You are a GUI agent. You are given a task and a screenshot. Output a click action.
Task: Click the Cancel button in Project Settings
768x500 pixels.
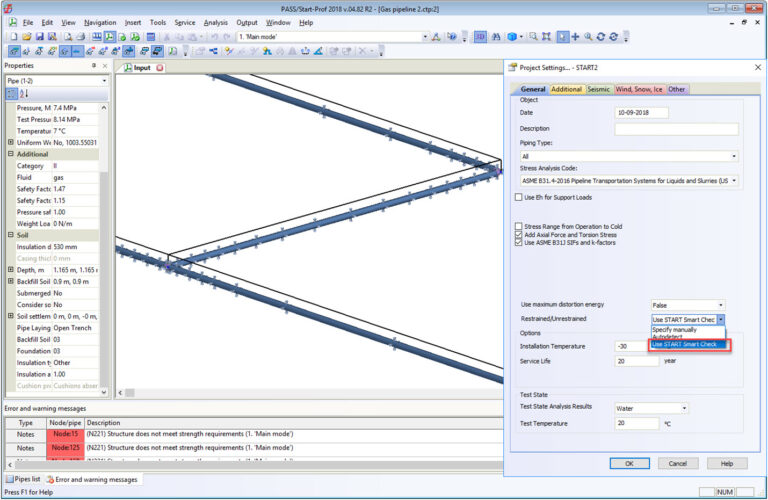pos(678,463)
